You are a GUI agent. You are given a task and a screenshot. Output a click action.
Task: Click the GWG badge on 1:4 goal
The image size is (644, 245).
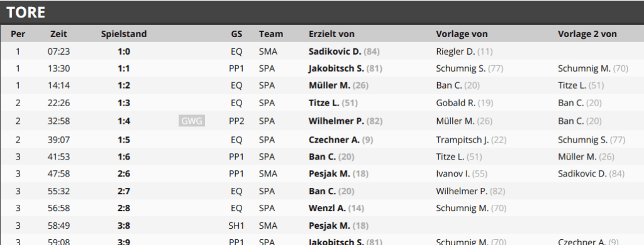point(192,121)
